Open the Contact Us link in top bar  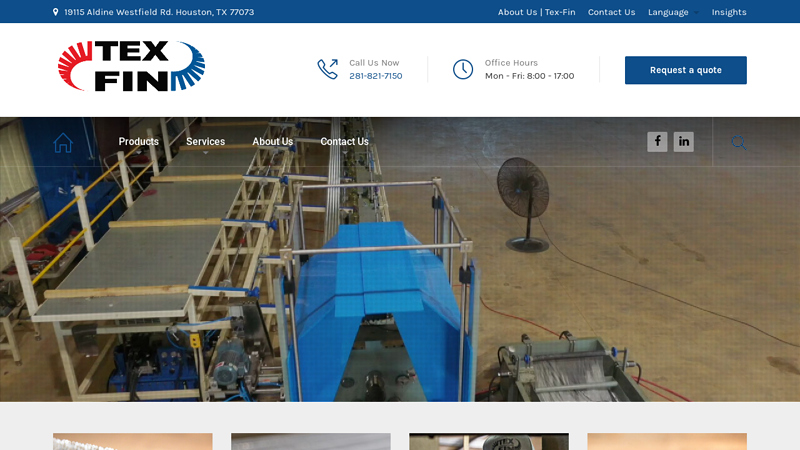(611, 12)
